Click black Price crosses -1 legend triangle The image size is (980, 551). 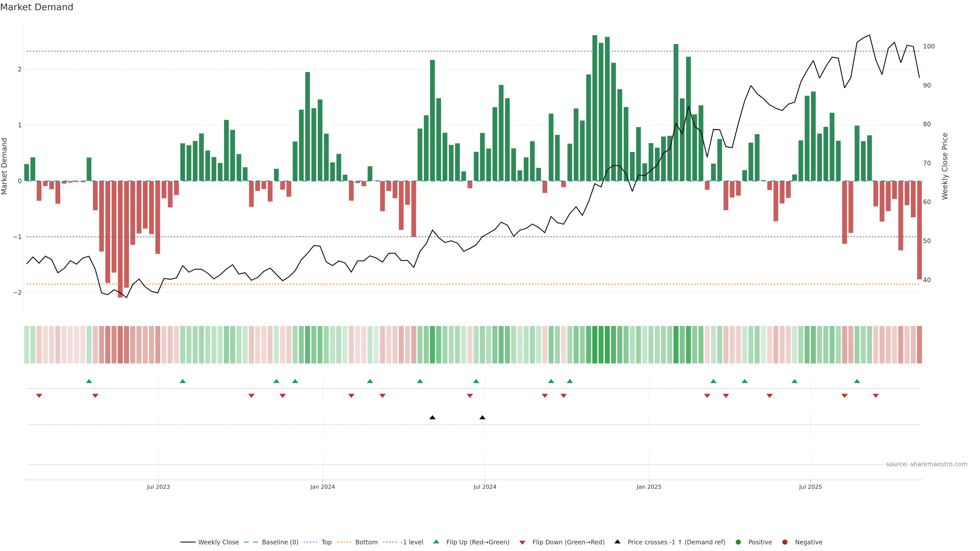[617, 542]
